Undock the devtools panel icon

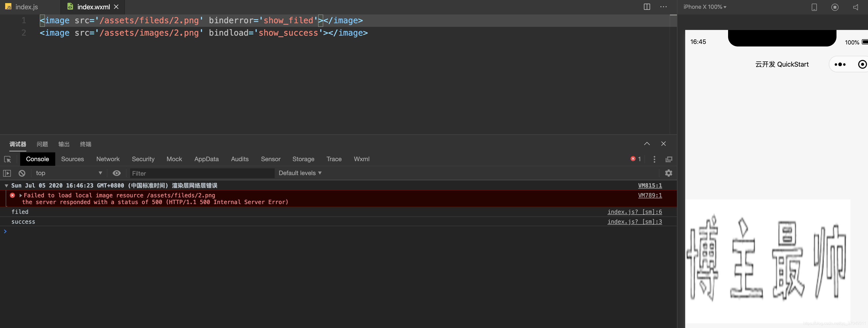pos(669,159)
